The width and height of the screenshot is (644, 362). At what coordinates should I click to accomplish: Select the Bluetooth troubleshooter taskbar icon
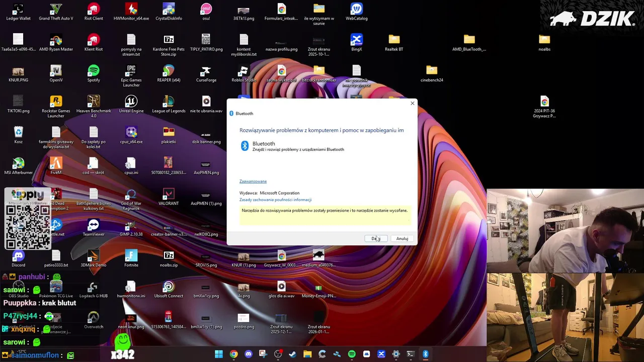coord(425,354)
